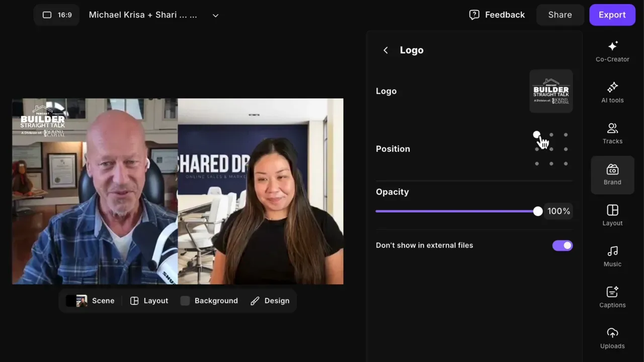This screenshot has width=644, height=362.
Task: Select the Tracks icon
Action: pos(612,133)
